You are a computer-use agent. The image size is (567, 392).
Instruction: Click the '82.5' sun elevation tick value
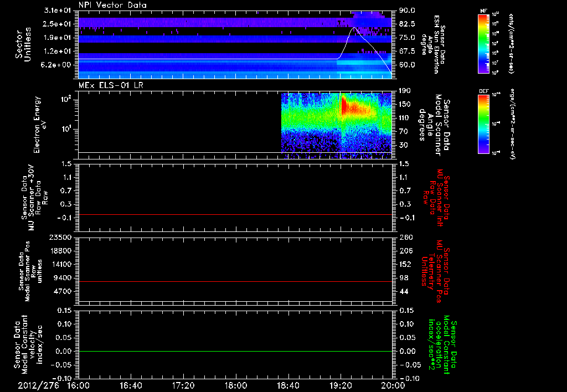click(x=407, y=24)
